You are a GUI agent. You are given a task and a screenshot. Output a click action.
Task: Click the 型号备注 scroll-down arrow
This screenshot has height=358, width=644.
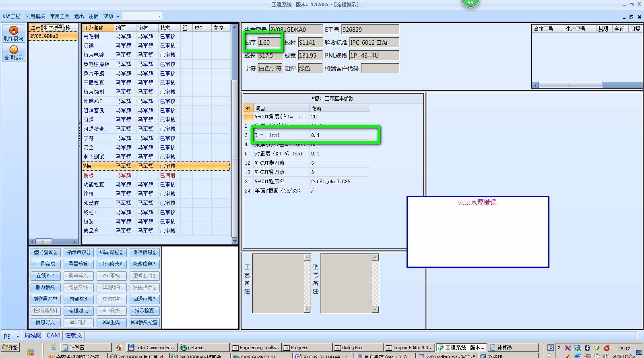376,310
